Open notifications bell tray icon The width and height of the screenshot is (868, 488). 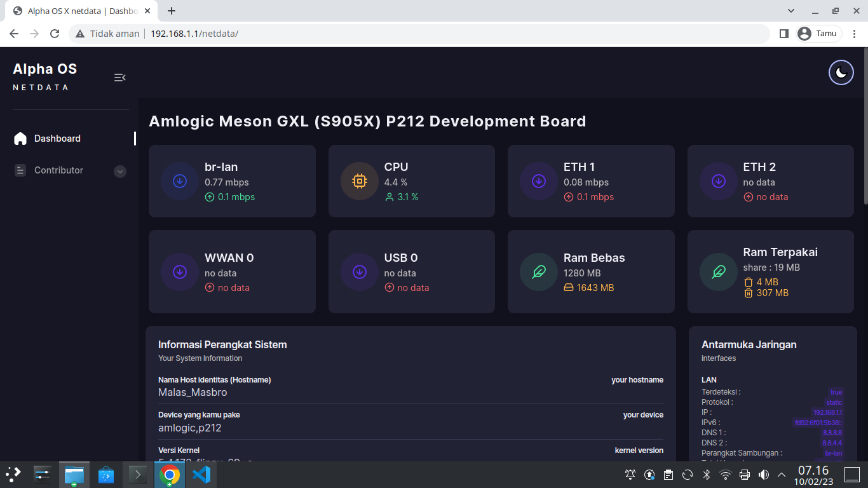pyautogui.click(x=630, y=475)
